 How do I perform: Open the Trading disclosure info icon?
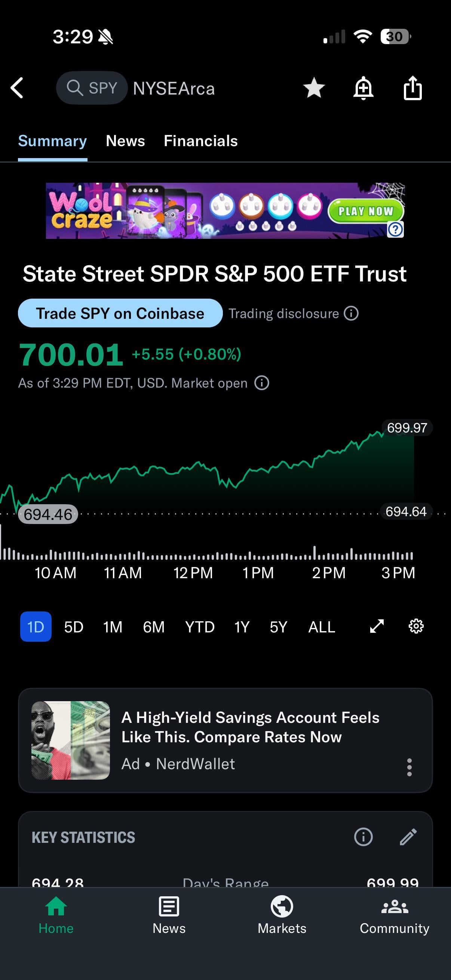[351, 314]
